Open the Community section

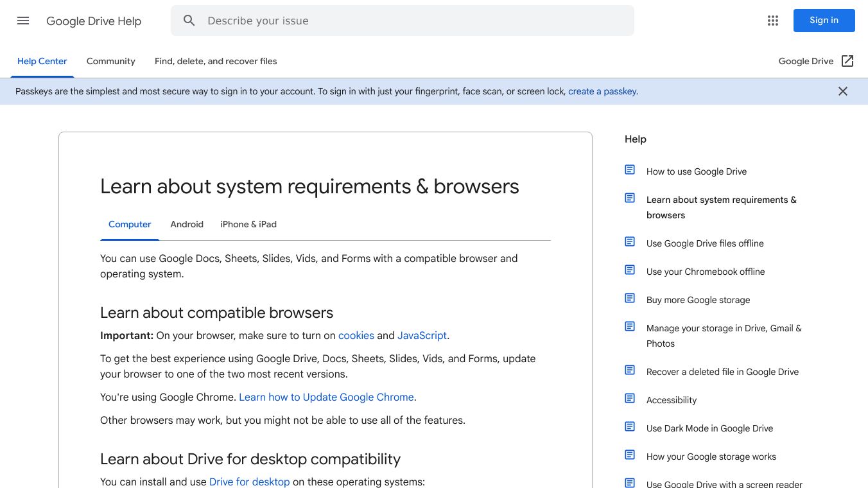(x=110, y=61)
